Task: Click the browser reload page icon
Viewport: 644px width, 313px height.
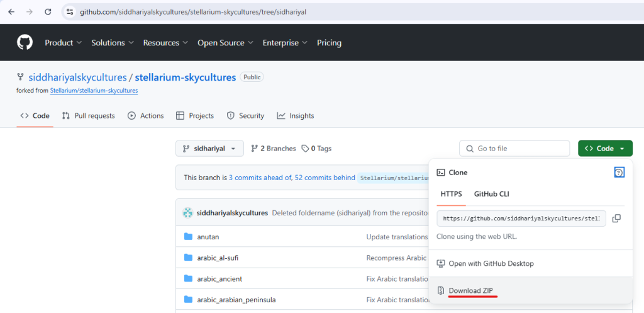Action: click(x=48, y=11)
